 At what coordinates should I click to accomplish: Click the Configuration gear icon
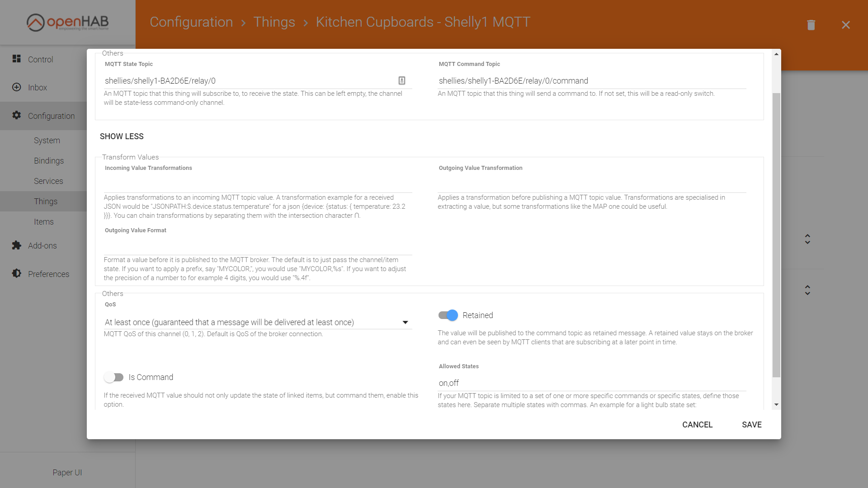click(17, 115)
